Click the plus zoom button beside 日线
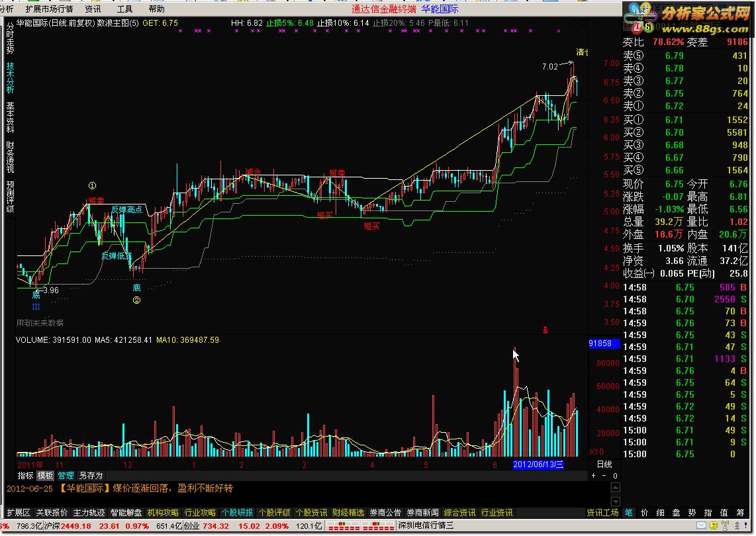The image size is (756, 536). tap(594, 476)
